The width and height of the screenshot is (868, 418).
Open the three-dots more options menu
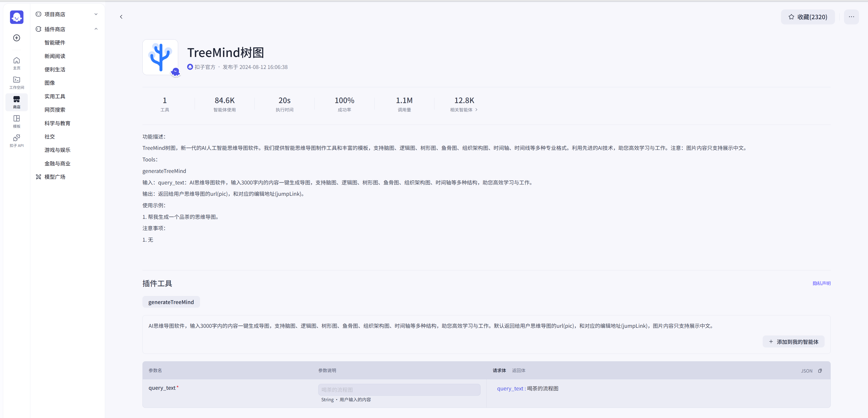(851, 17)
